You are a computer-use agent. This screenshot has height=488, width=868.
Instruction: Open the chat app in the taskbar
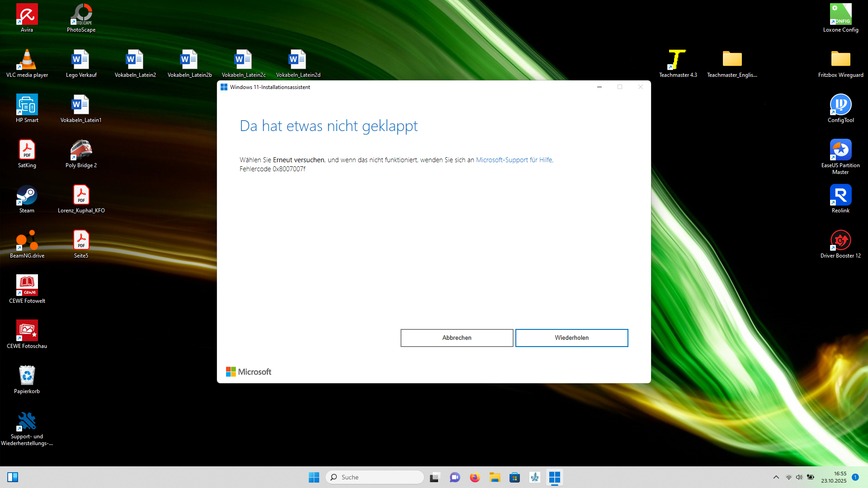point(455,477)
